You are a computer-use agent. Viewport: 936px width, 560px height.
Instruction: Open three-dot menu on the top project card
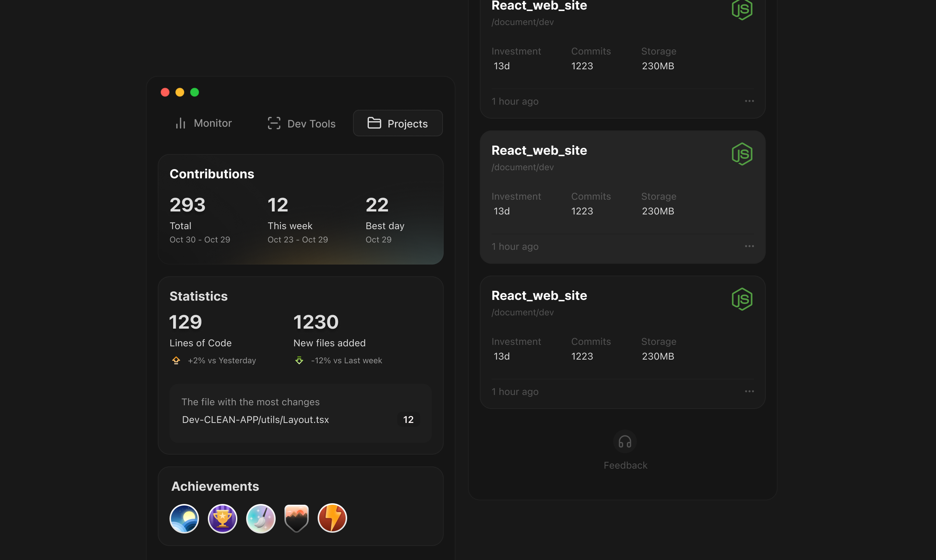pos(749,101)
